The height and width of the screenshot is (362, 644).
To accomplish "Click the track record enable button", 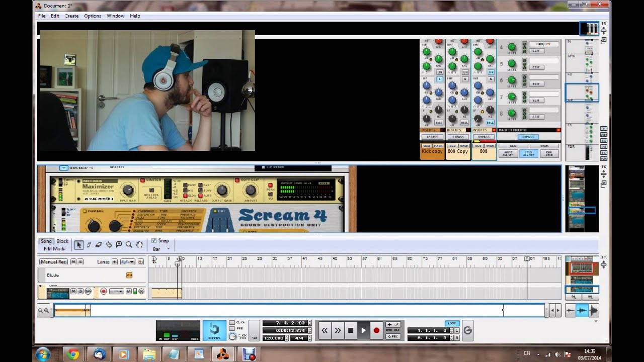I will pyautogui.click(x=104, y=291).
